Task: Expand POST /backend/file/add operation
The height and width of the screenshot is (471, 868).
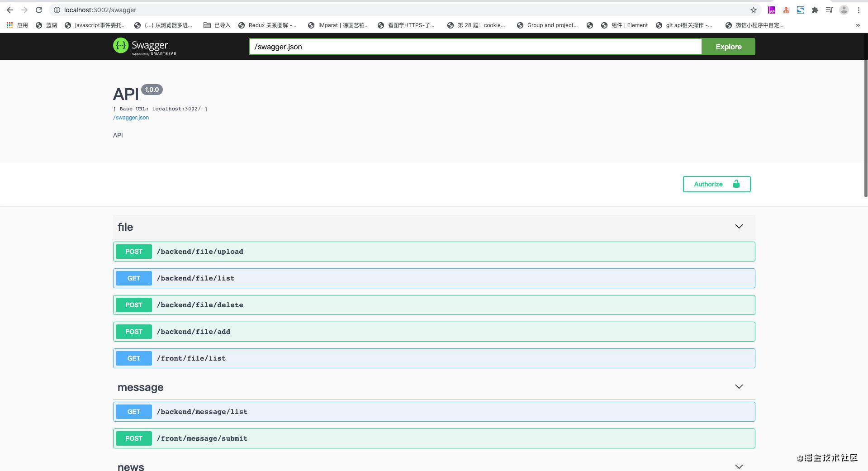Action: tap(434, 332)
